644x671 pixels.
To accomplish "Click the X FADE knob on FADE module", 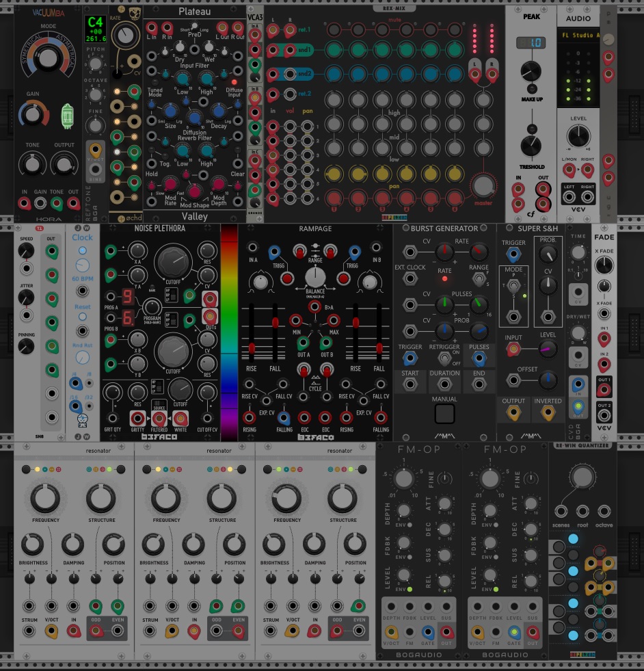I will coord(604,265).
